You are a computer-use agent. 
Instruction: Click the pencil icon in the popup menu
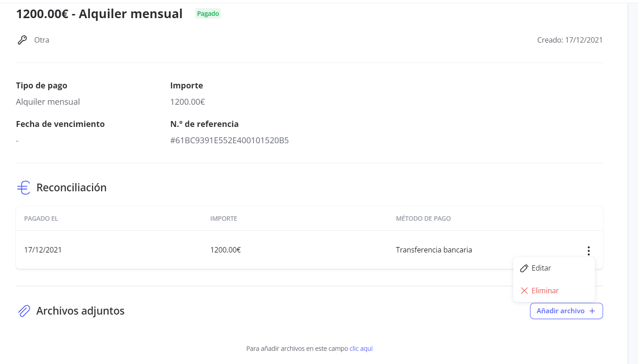pyautogui.click(x=524, y=268)
